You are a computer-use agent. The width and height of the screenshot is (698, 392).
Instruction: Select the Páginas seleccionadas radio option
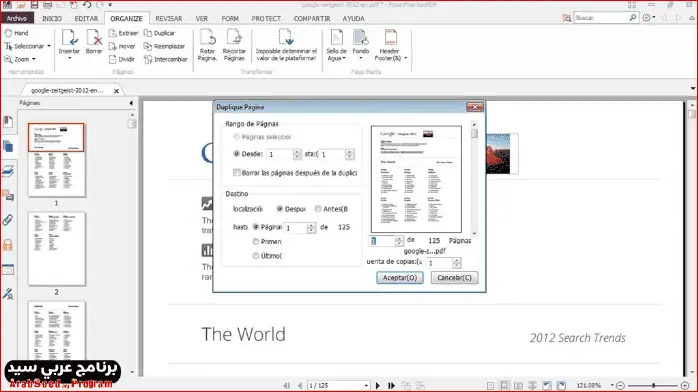[236, 137]
